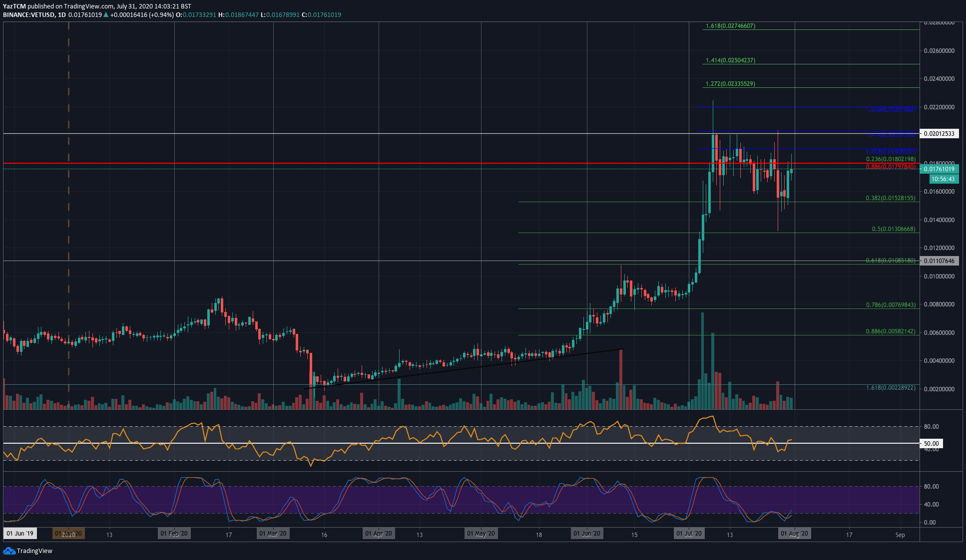Viewport: 966px width, 560px height.
Task: Click the 0.382(0.01528155) retracement label
Action: 891,198
